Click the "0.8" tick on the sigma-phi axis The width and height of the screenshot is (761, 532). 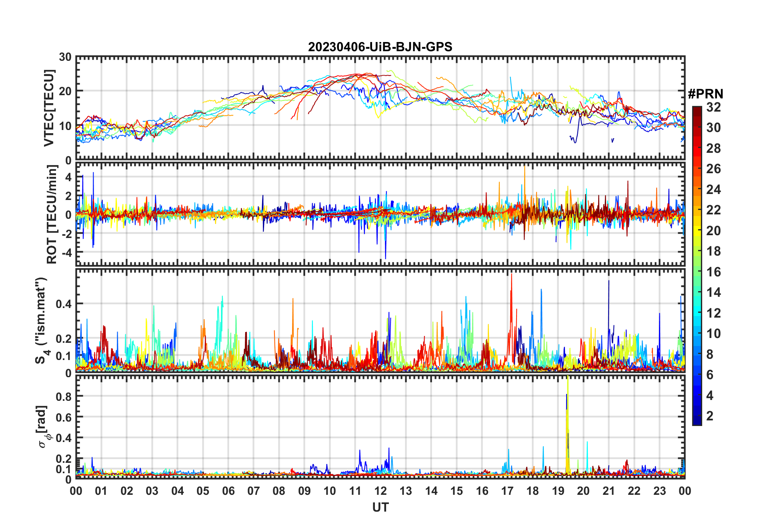64,396
